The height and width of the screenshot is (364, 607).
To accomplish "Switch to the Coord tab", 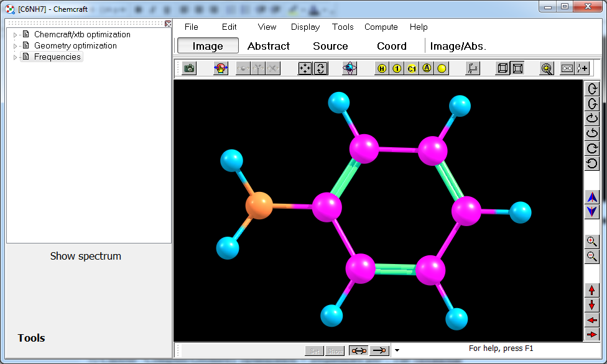I will click(x=391, y=46).
